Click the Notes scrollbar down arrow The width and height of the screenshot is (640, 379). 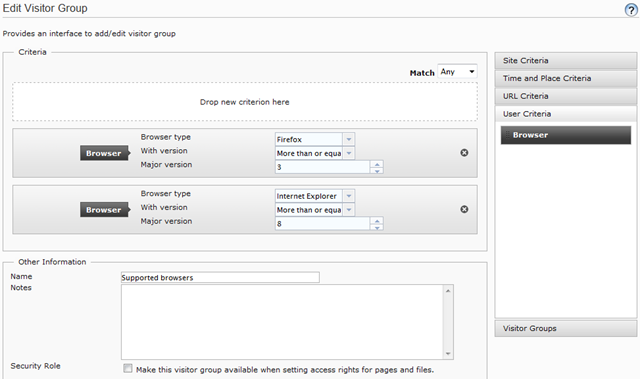(448, 354)
